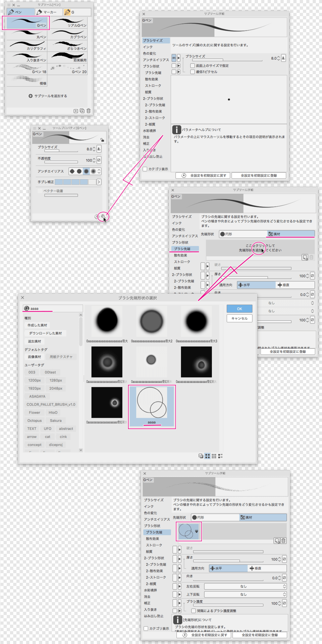Viewport: 322px width, 644px height.
Task: Toggle show-in-Tool-Property box for 厚さ in bottom window
Action: click(x=175, y=559)
